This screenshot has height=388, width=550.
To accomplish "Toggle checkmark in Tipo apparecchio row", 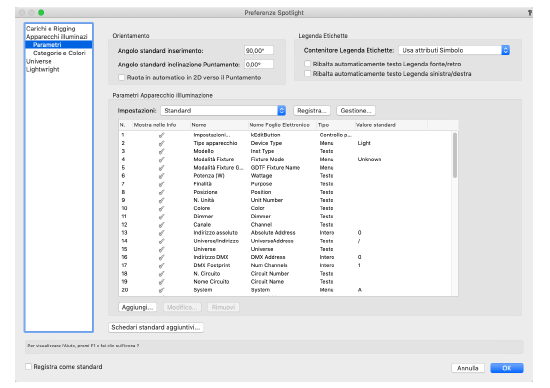I will pos(161,143).
